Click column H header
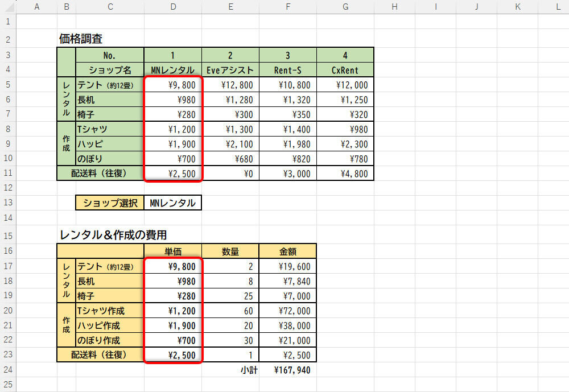 [394, 7]
